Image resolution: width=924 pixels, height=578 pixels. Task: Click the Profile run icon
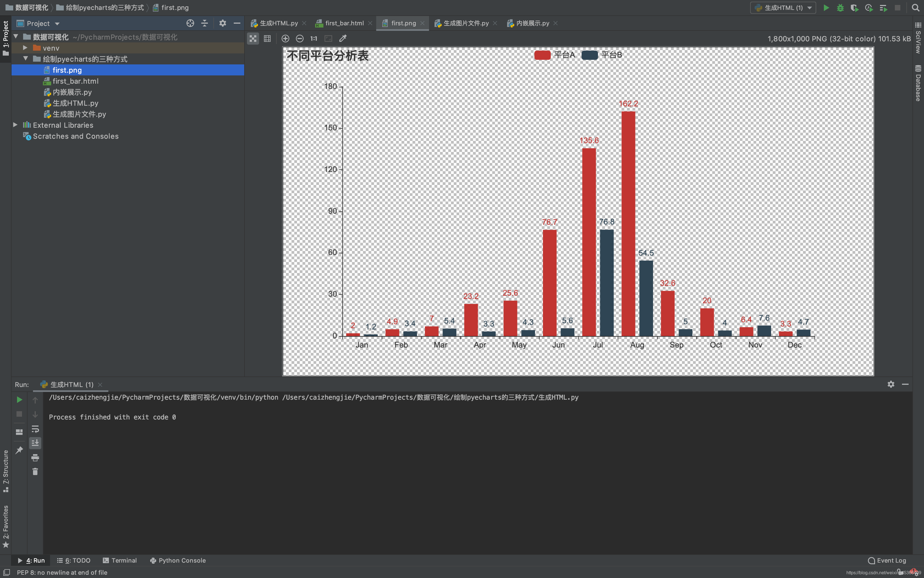coord(869,8)
